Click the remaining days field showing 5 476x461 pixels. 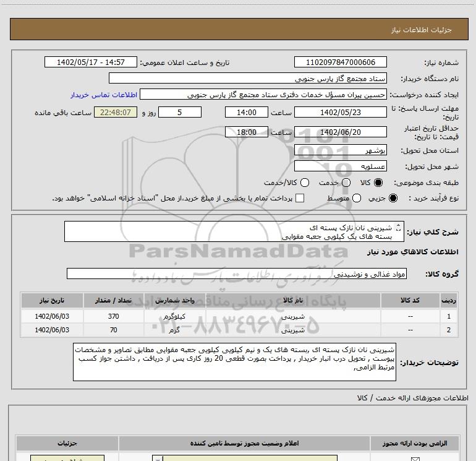[180, 112]
